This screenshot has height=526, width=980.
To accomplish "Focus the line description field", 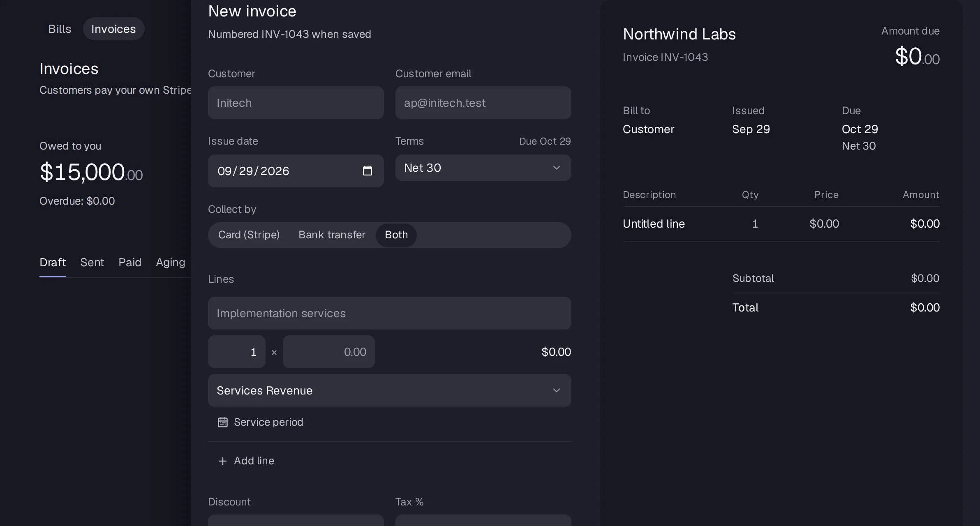I will pos(389,313).
